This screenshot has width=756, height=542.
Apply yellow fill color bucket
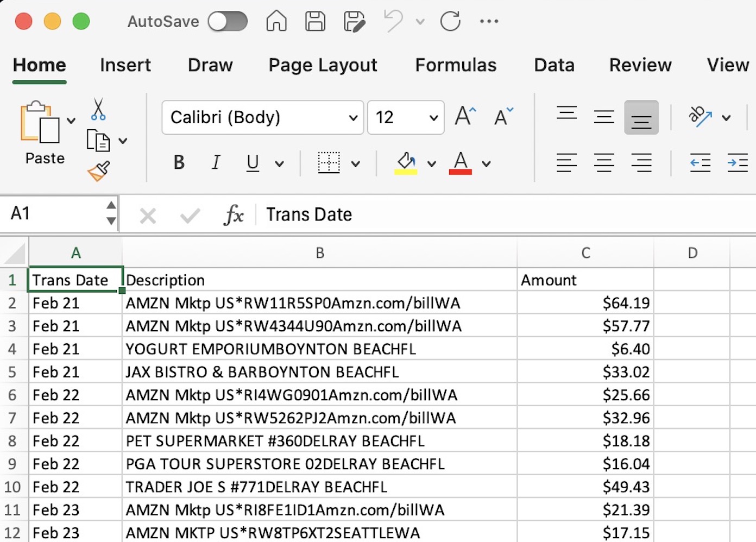click(x=406, y=163)
